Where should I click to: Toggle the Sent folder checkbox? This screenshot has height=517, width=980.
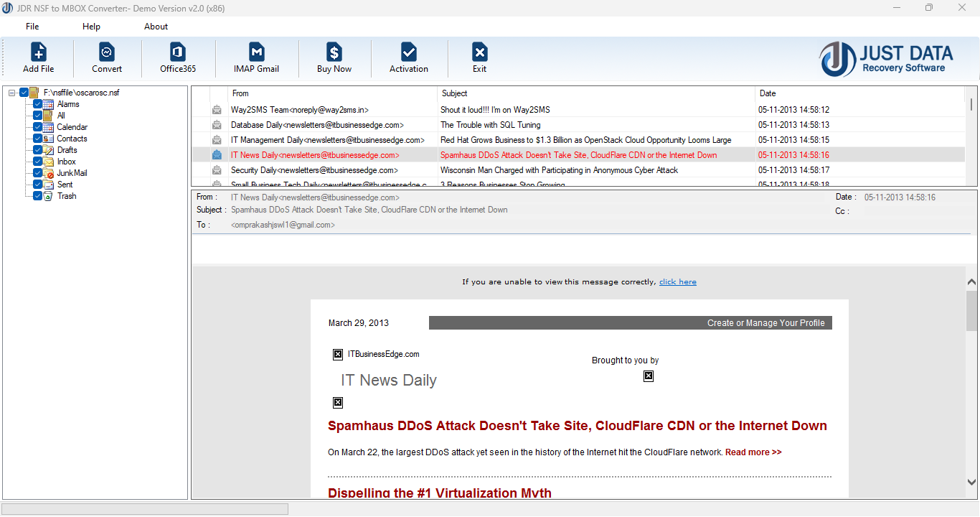pos(38,185)
